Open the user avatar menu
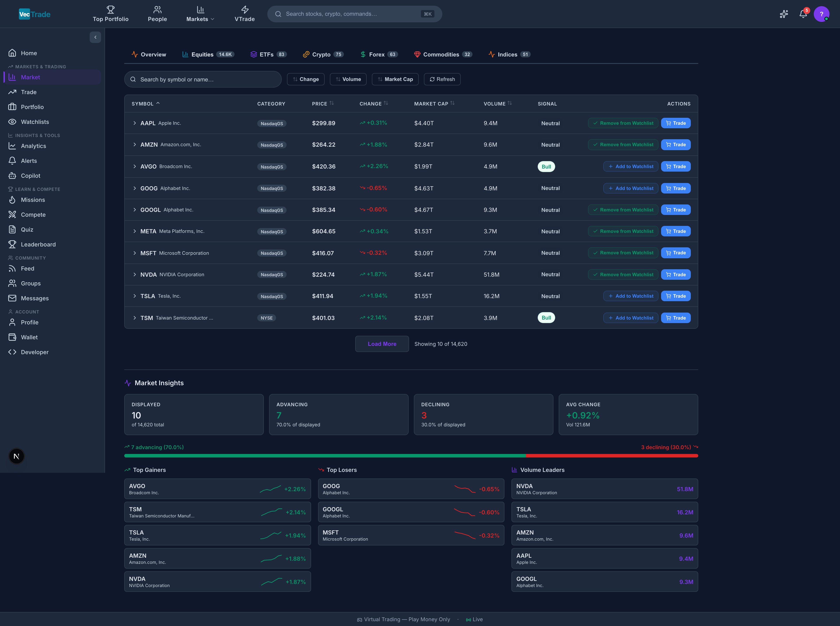The width and height of the screenshot is (840, 626). click(821, 14)
